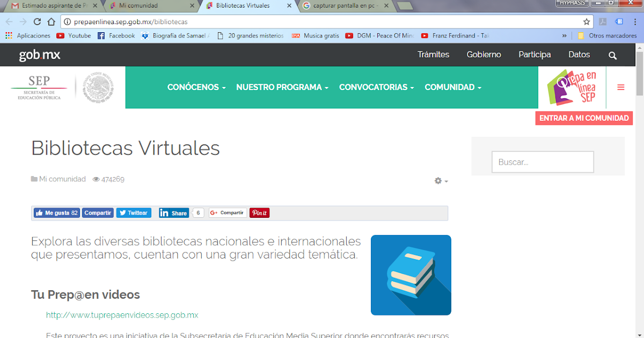The width and height of the screenshot is (644, 338).
Task: Click the SEP logo in the header
Action: tap(38, 87)
